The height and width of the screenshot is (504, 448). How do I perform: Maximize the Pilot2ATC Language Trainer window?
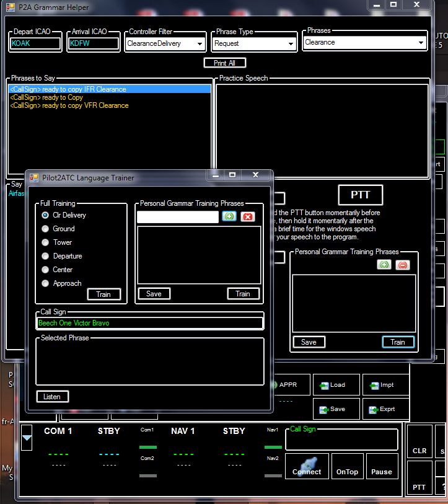232,175
